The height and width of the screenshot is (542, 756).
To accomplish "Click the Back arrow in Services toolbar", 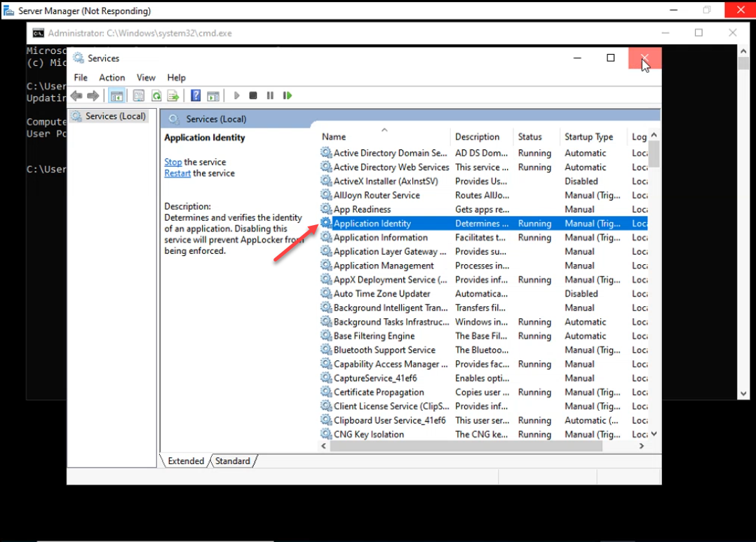I will click(76, 95).
